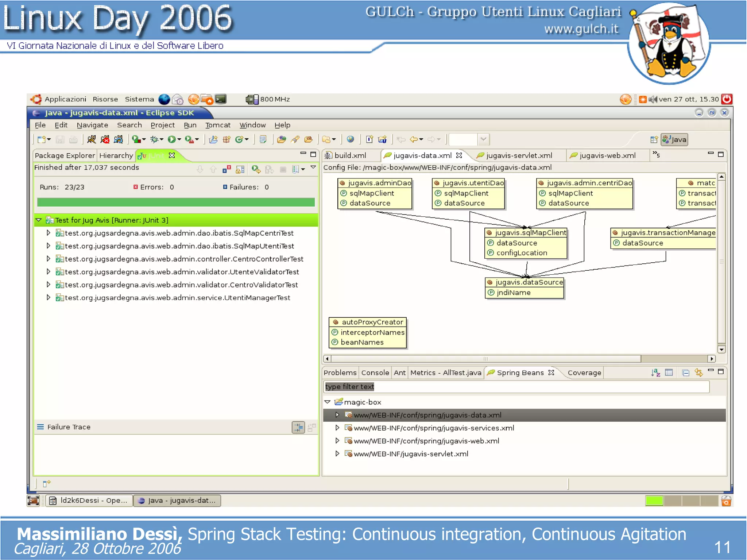This screenshot has width=747, height=560.
Task: Click the Rerun Test icon in JUnit view
Action: (x=256, y=169)
